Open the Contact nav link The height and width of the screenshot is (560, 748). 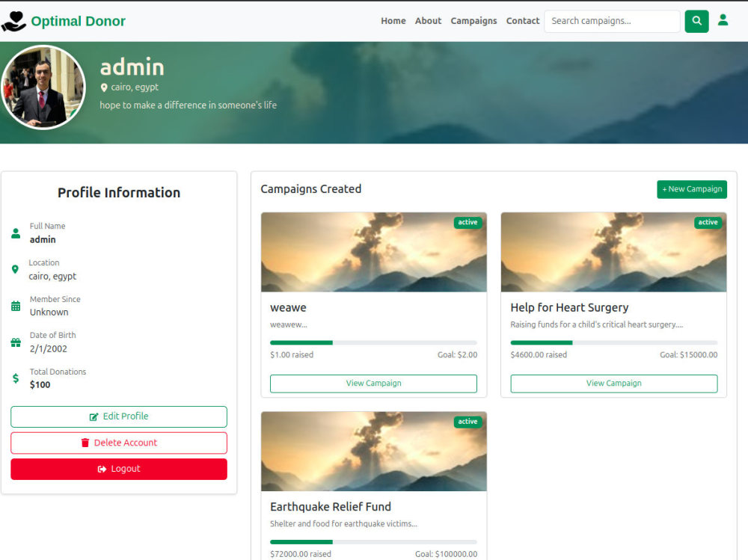522,21
